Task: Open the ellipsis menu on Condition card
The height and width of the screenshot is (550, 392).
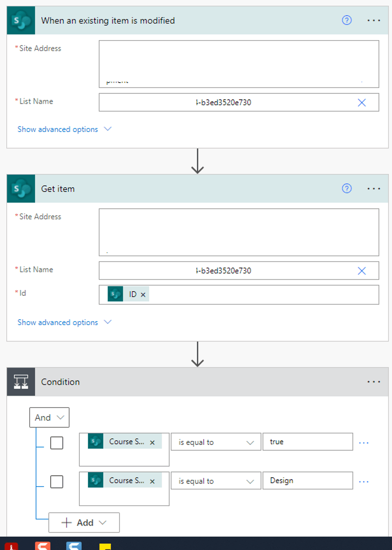Action: pyautogui.click(x=374, y=382)
